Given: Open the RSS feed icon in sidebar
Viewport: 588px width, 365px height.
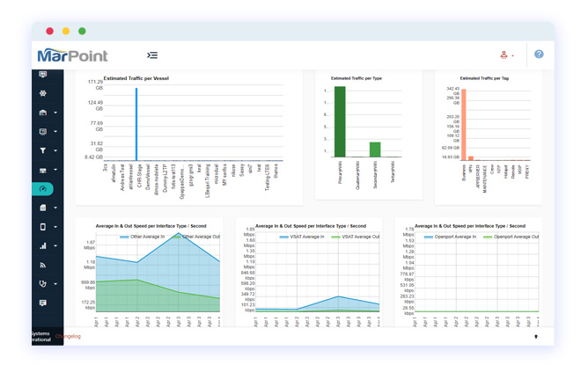Looking at the screenshot, I should pyautogui.click(x=42, y=265).
